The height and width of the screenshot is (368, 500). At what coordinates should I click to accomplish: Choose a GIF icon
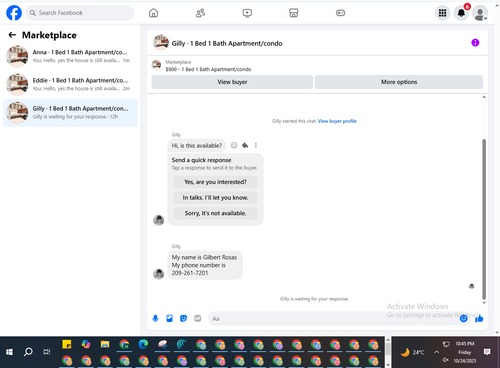pos(198,319)
